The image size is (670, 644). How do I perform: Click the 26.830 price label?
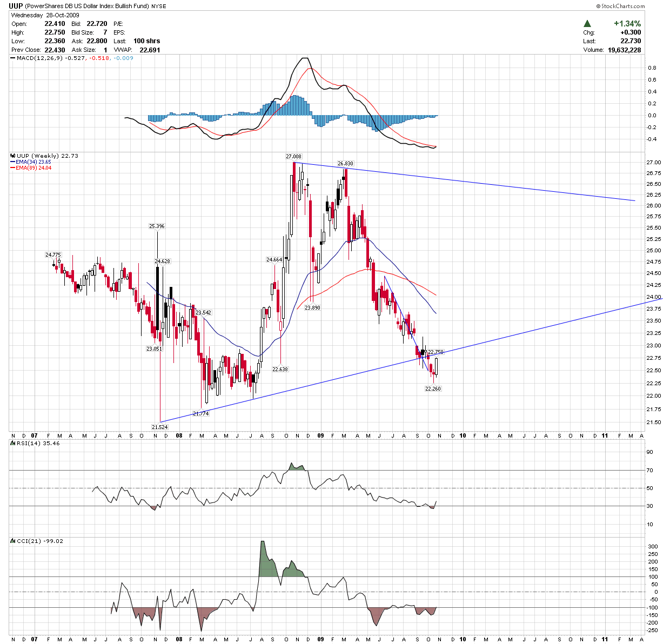pyautogui.click(x=345, y=163)
